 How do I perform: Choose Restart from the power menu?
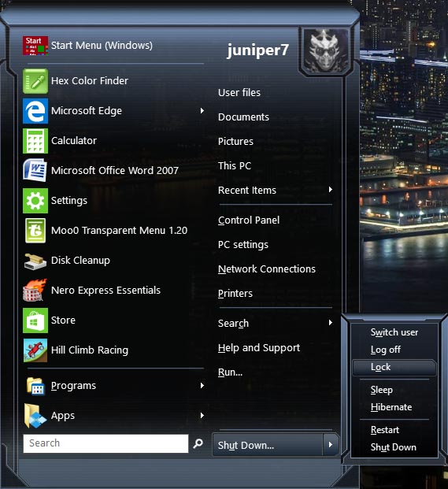(x=394, y=430)
